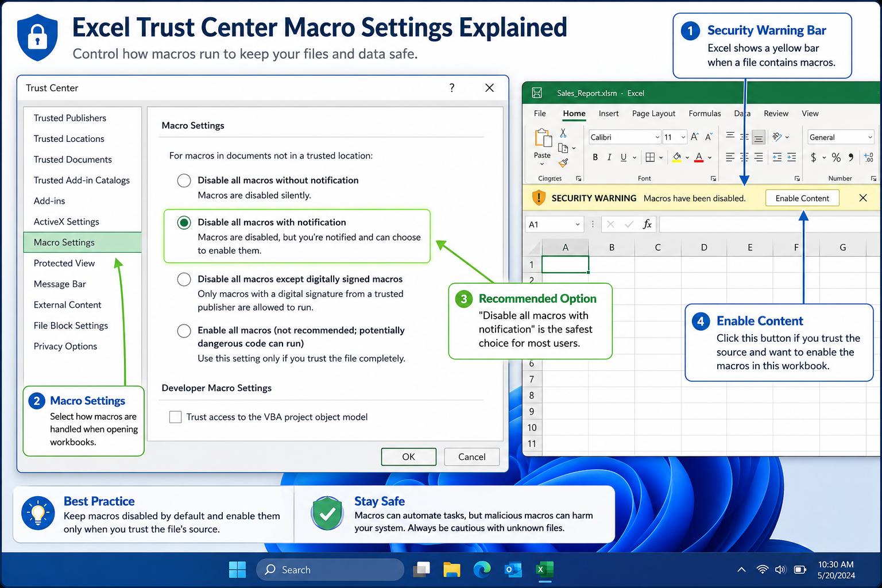Open the Windows Start menu
This screenshot has height=588, width=882.
click(x=237, y=570)
